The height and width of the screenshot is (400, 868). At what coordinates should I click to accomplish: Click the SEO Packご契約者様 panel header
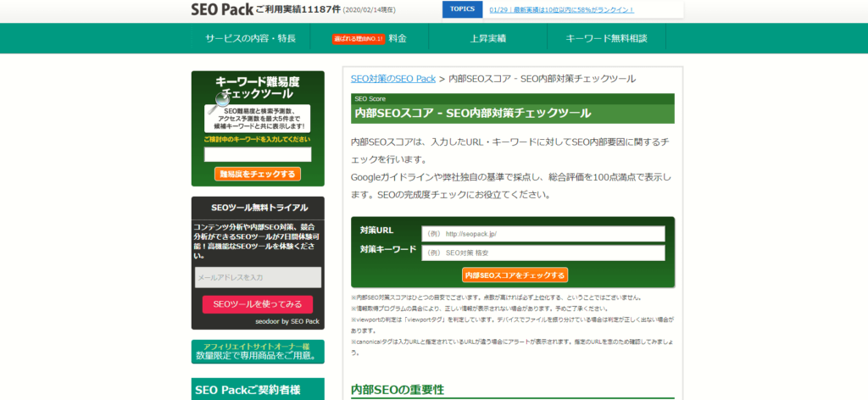pos(258,390)
